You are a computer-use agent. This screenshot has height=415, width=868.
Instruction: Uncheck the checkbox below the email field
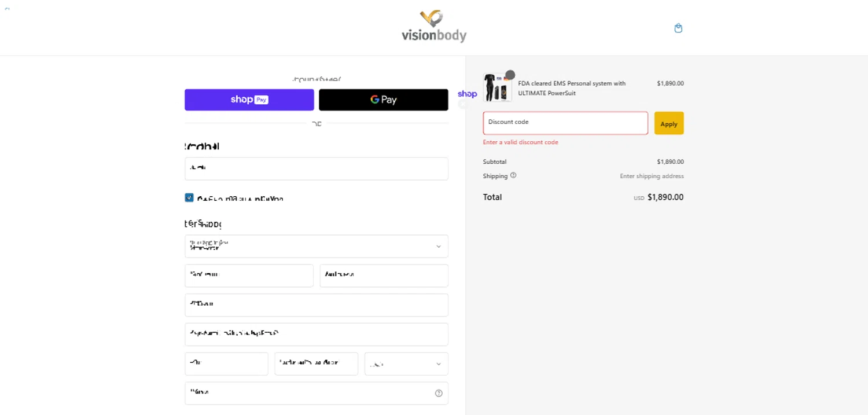(x=189, y=197)
